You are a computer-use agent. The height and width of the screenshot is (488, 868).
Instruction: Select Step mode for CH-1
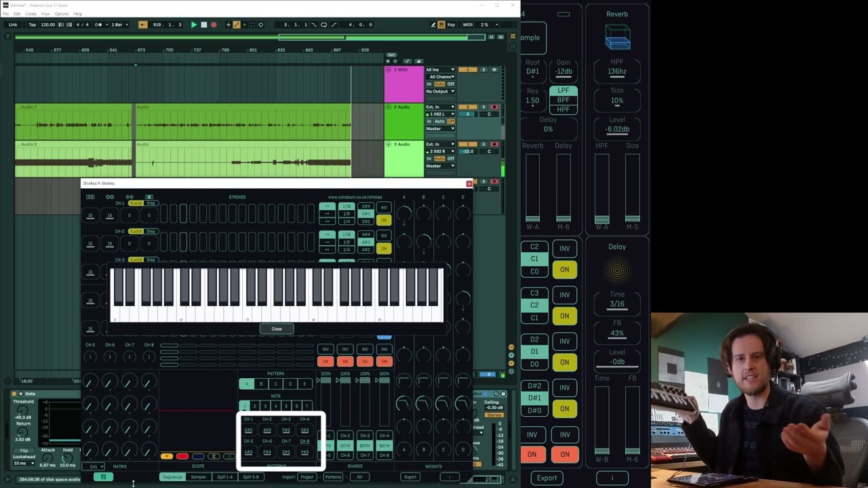tap(151, 203)
